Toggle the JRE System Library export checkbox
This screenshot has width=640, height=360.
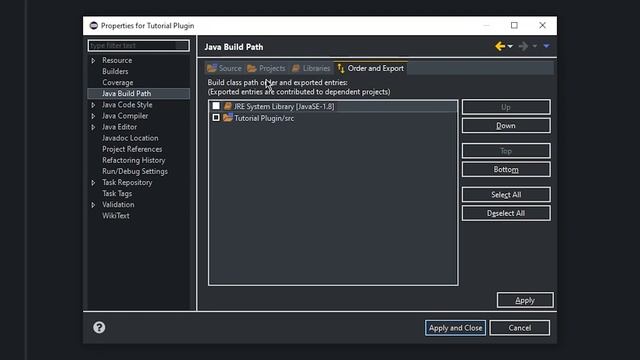pos(216,106)
